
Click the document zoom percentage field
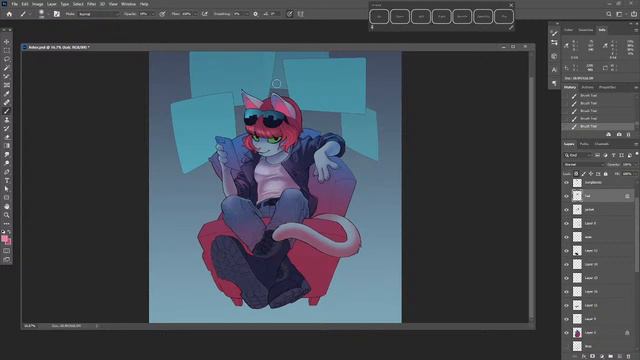[x=30, y=326]
